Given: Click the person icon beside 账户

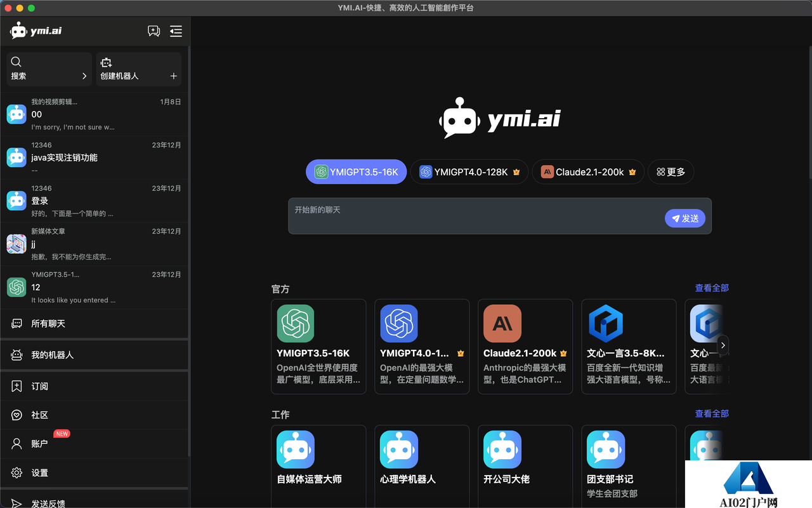Looking at the screenshot, I should pos(17,443).
